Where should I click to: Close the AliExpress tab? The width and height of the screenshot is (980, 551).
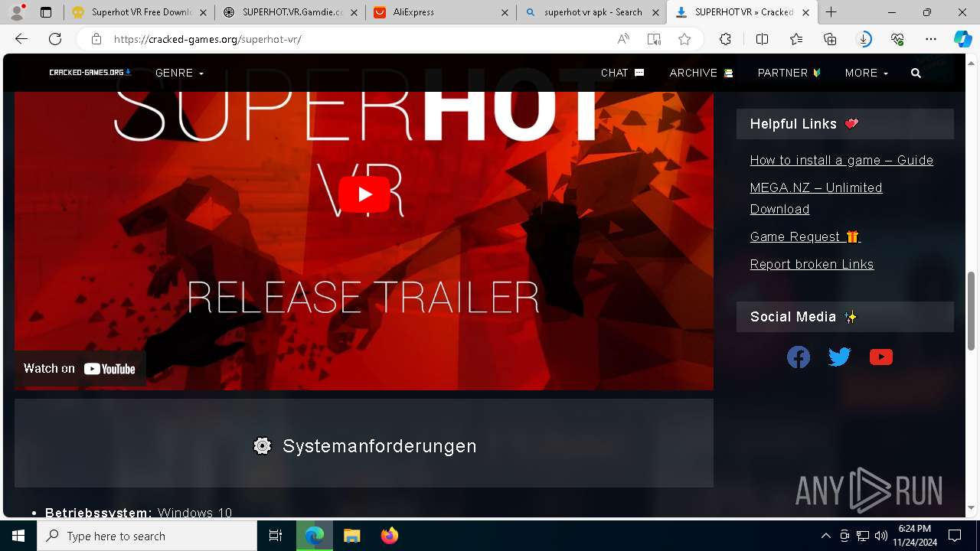pyautogui.click(x=504, y=12)
